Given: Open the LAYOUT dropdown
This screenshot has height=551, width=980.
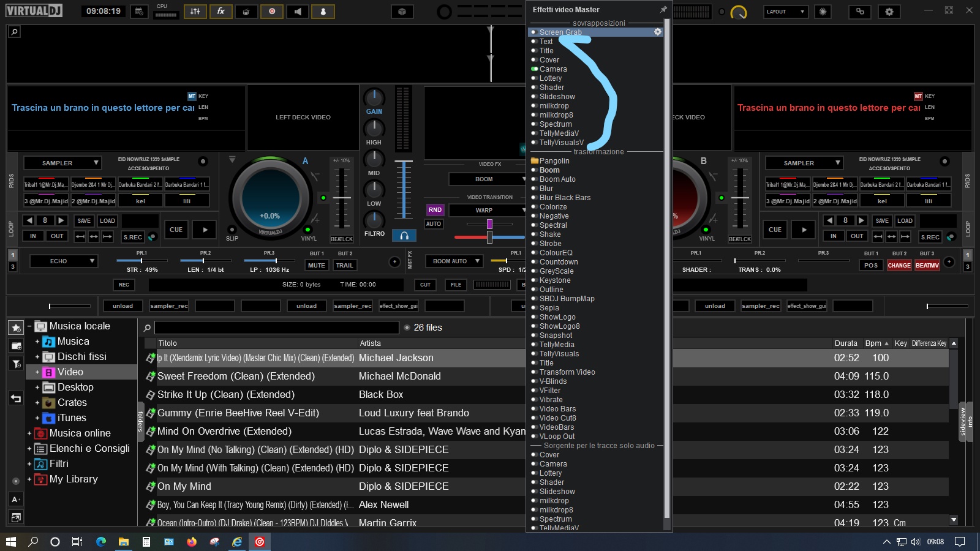Looking at the screenshot, I should point(785,12).
